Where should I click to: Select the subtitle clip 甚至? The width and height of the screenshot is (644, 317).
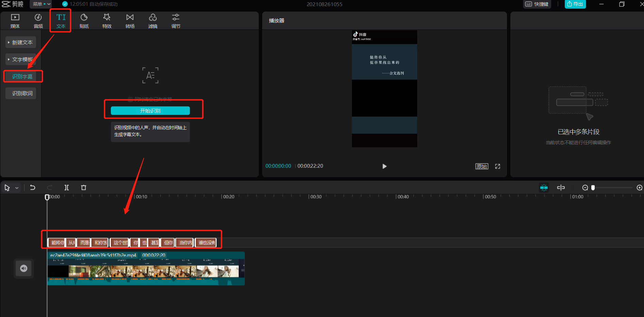coord(154,243)
